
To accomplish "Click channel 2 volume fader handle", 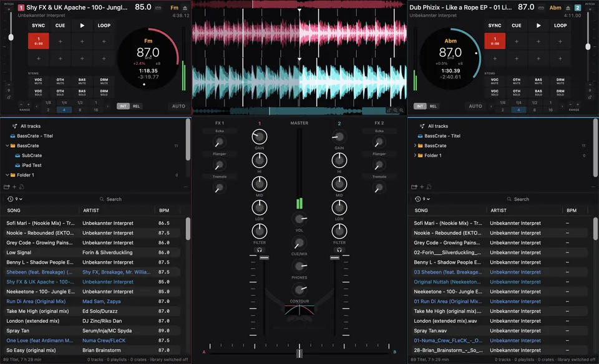I will click(334, 257).
